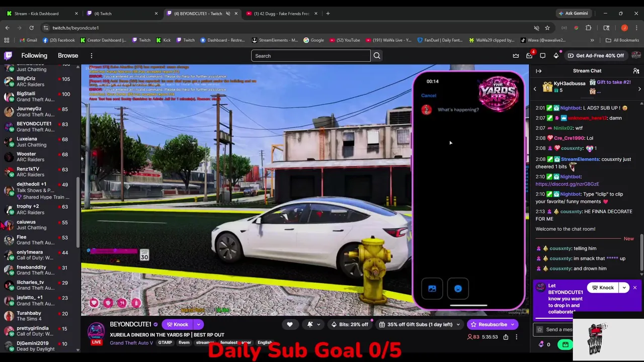Screen dimensions: 644x362
Task: Show next gift leaderboard arrow
Action: point(639,89)
